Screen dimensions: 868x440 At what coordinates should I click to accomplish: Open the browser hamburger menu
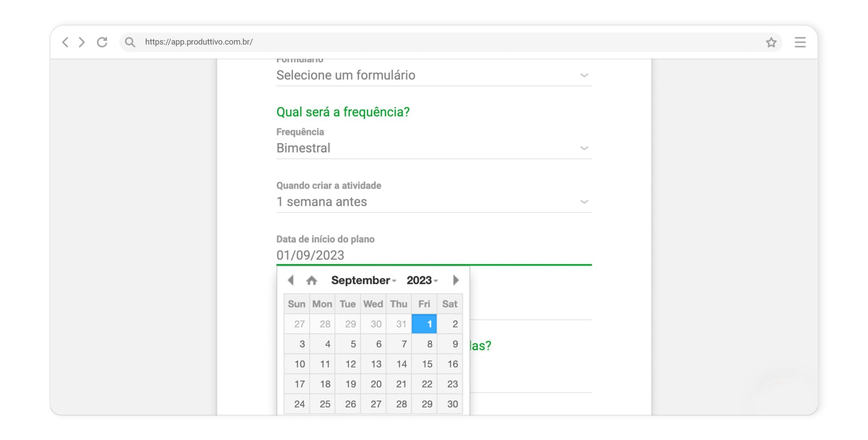(x=800, y=42)
